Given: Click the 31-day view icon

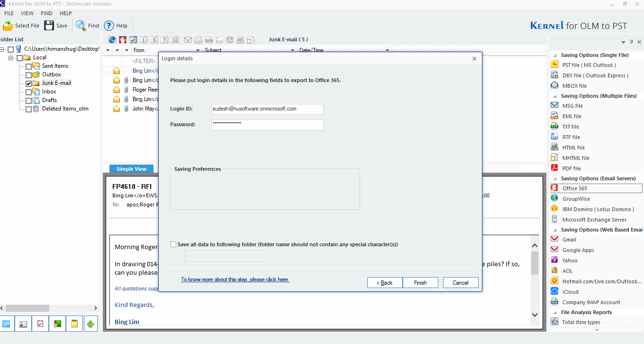Looking at the screenshot, I should pos(175,40).
